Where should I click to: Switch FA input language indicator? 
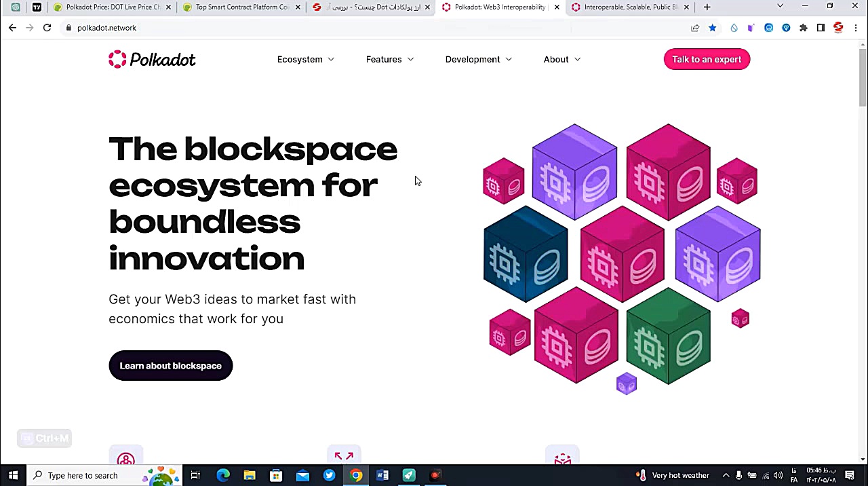[x=794, y=475]
